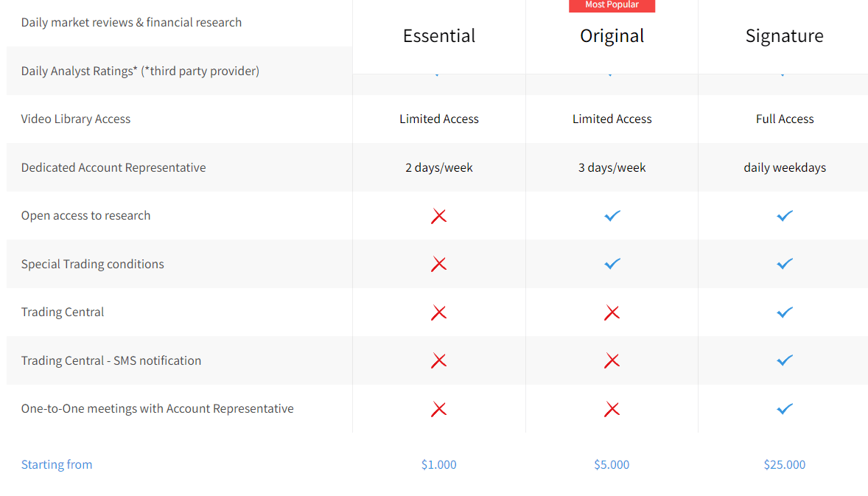Click the $5.000 Original starting price
Image resolution: width=868 pixels, height=496 pixels.
point(612,464)
